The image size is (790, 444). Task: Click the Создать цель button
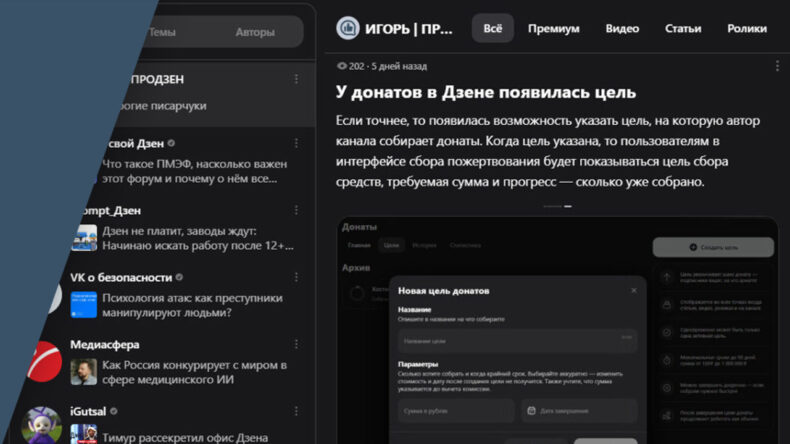pyautogui.click(x=713, y=247)
